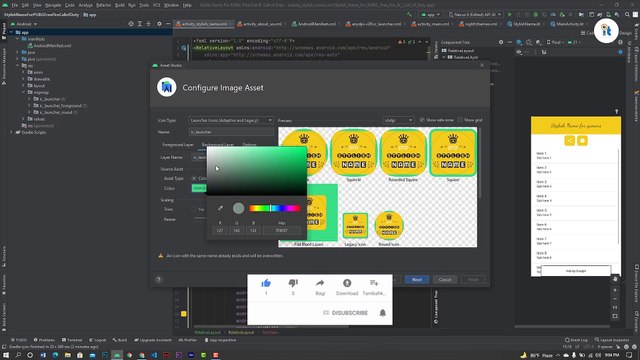Click the Tambahk... add-to-playlist icon
The width and height of the screenshot is (640, 360).
374,283
